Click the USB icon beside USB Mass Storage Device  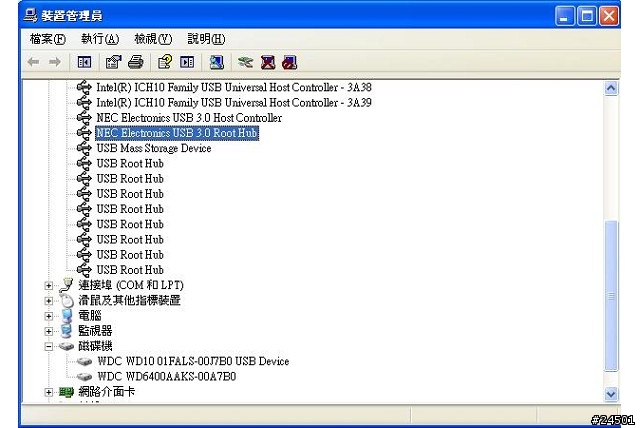(84, 148)
